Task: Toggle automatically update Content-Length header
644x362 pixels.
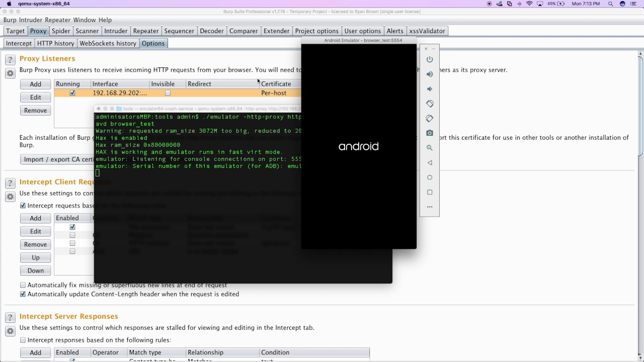Action: click(x=23, y=294)
